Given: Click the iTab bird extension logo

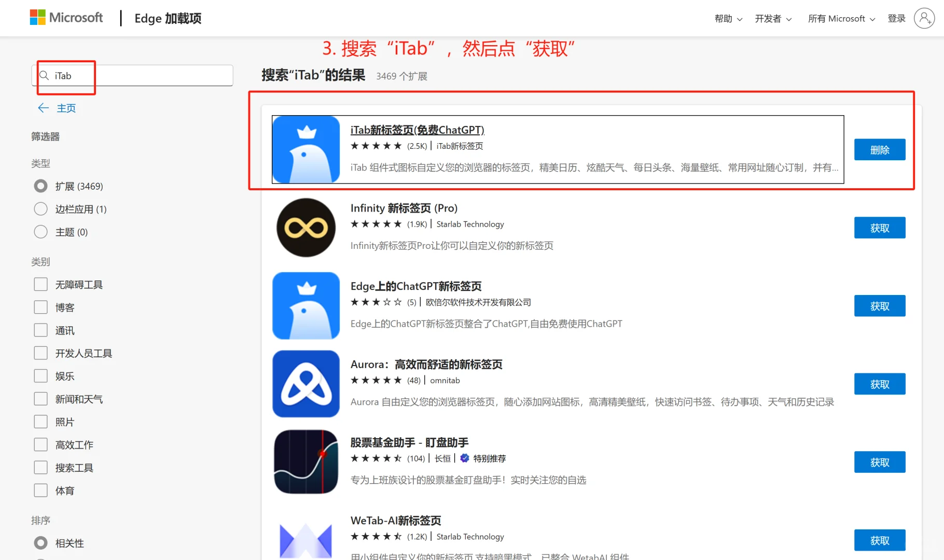Looking at the screenshot, I should 306,149.
